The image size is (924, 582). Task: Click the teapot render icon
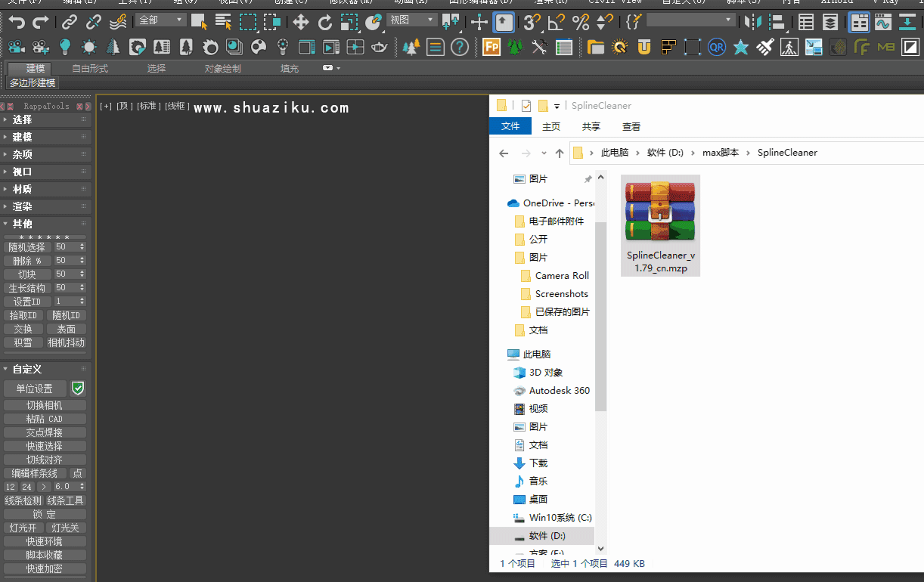[x=380, y=48]
